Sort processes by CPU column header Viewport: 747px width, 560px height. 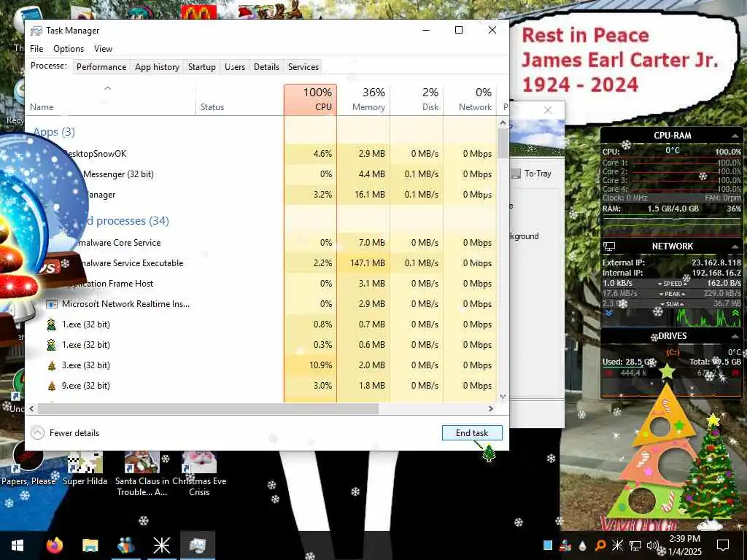311,99
